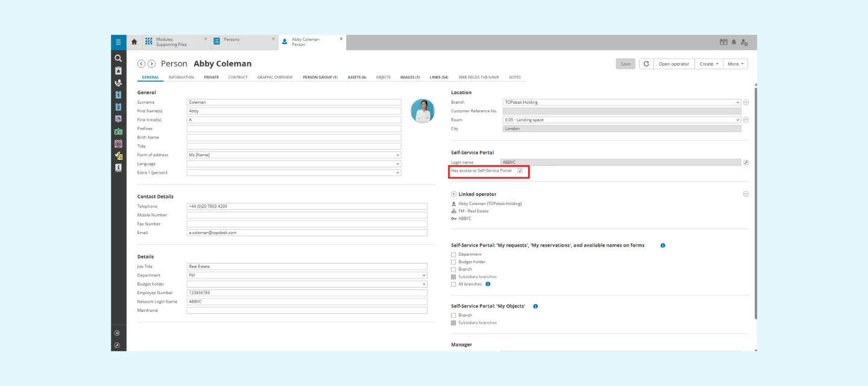Check the Branch checkbox under My Objects
This screenshot has width=868, height=386.
click(x=453, y=315)
